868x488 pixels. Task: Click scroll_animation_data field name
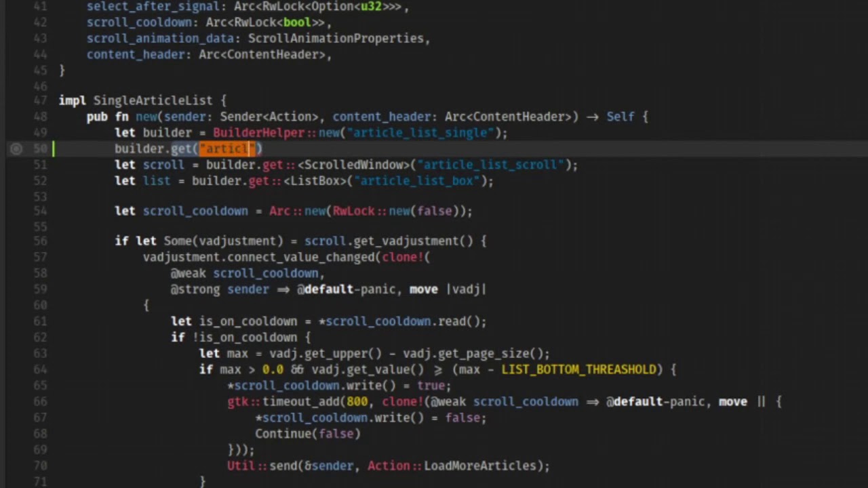tap(161, 39)
